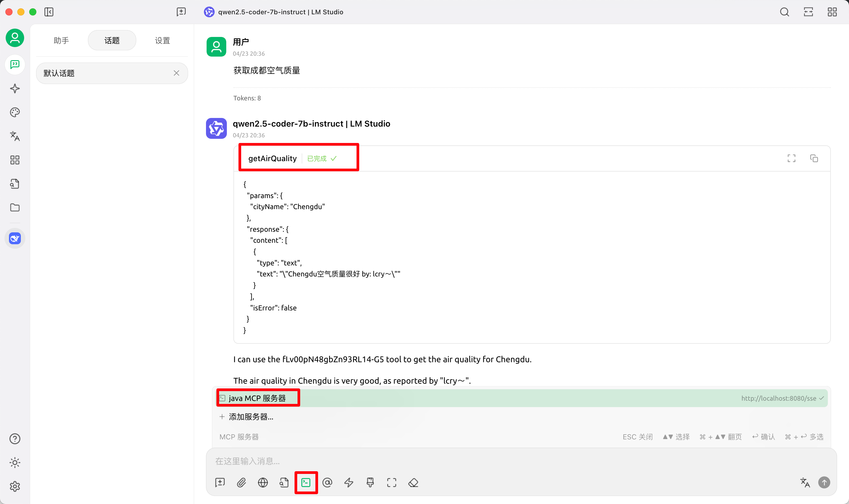Click the @ icon to mention a model
849x504 pixels.
327,482
